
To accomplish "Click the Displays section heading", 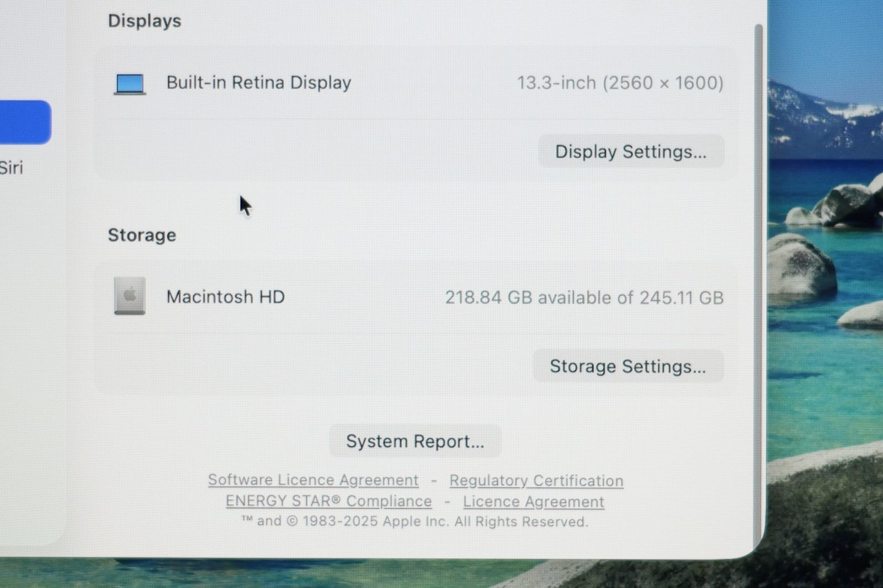I will tap(145, 21).
